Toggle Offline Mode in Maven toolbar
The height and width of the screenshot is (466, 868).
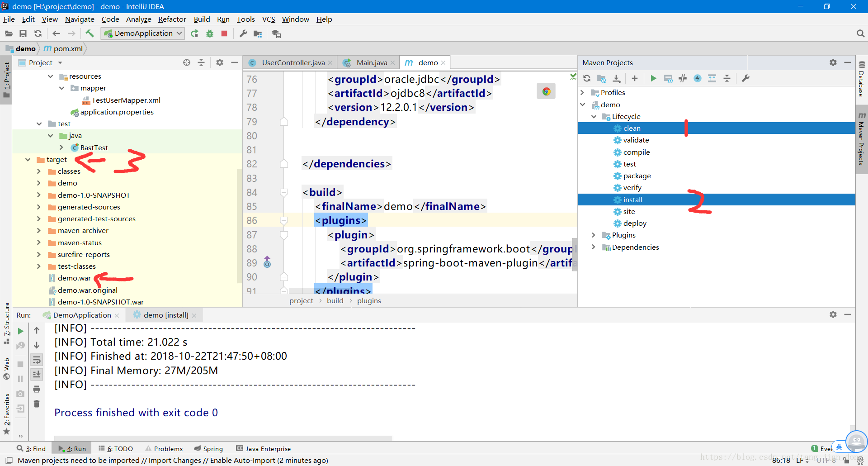pos(683,78)
